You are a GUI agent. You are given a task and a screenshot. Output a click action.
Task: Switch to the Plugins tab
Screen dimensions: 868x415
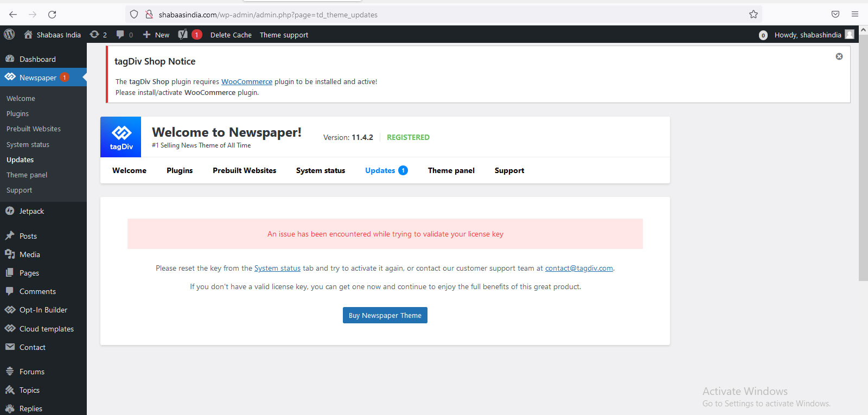click(180, 170)
